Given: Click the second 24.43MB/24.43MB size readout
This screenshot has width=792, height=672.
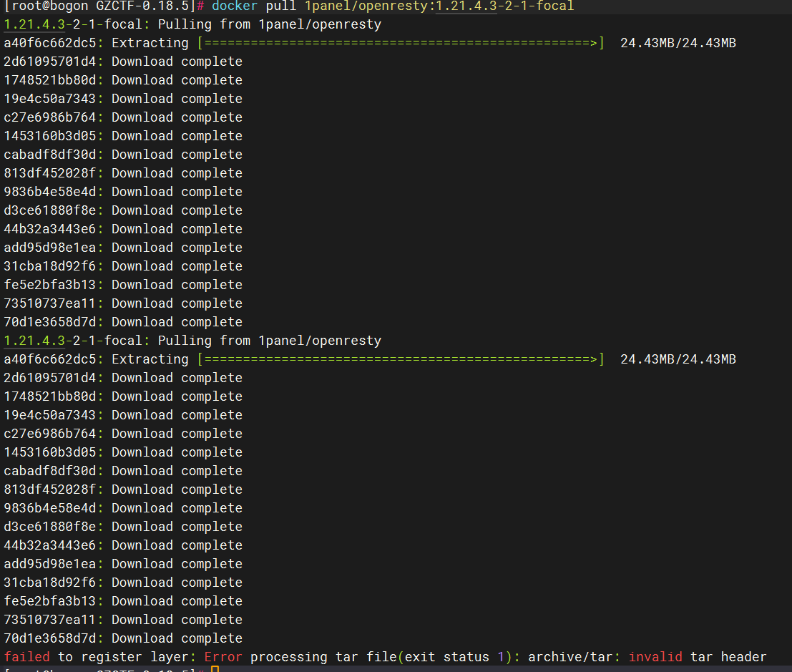Looking at the screenshot, I should (x=678, y=359).
